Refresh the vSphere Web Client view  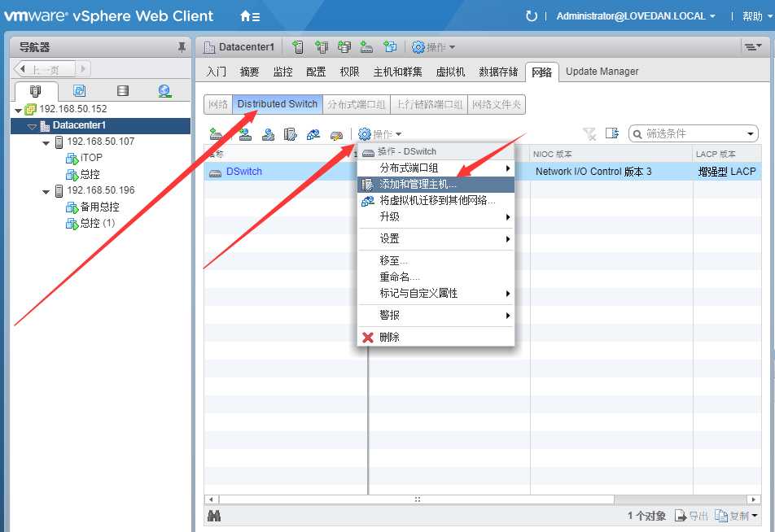[532, 16]
